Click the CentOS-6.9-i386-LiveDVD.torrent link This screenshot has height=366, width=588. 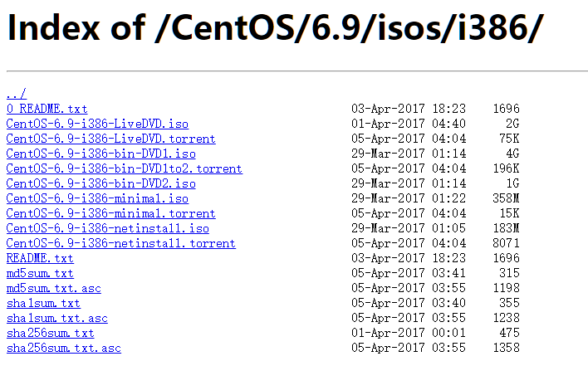(110, 139)
